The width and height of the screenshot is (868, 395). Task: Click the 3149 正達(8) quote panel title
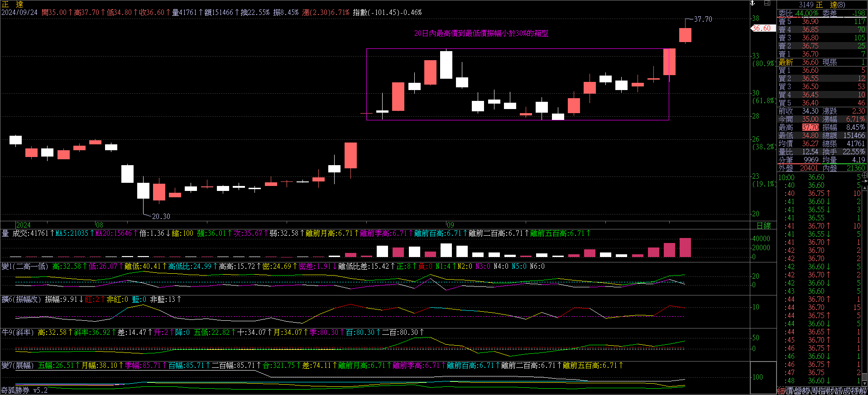click(822, 5)
